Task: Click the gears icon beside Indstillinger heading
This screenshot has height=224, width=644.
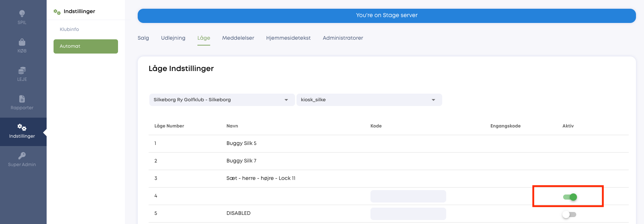Action: tap(57, 12)
